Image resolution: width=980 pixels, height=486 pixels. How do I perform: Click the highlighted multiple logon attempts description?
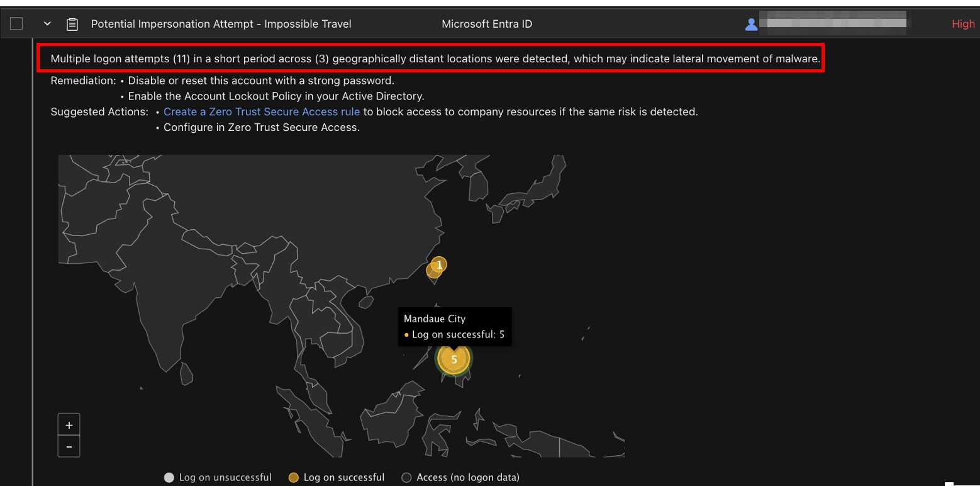click(x=435, y=59)
